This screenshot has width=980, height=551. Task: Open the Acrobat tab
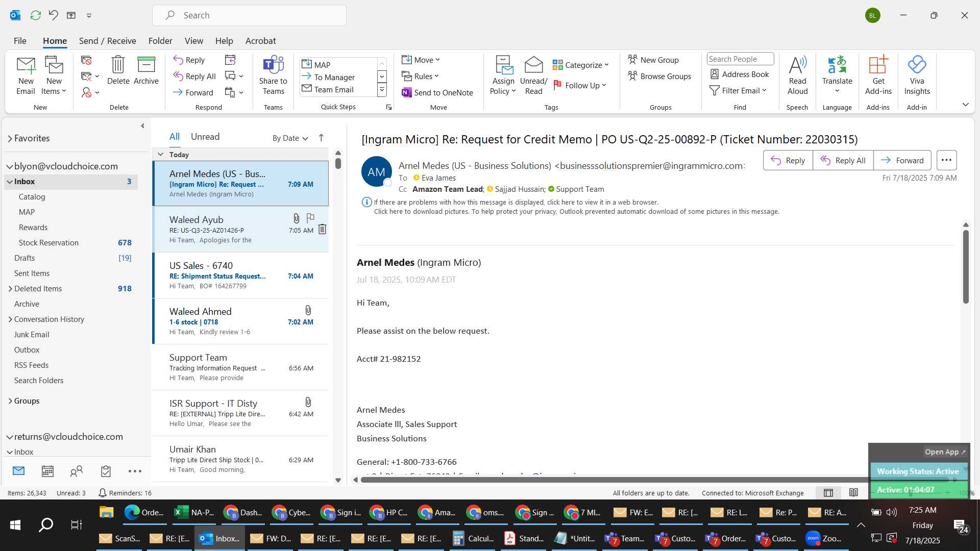(260, 41)
